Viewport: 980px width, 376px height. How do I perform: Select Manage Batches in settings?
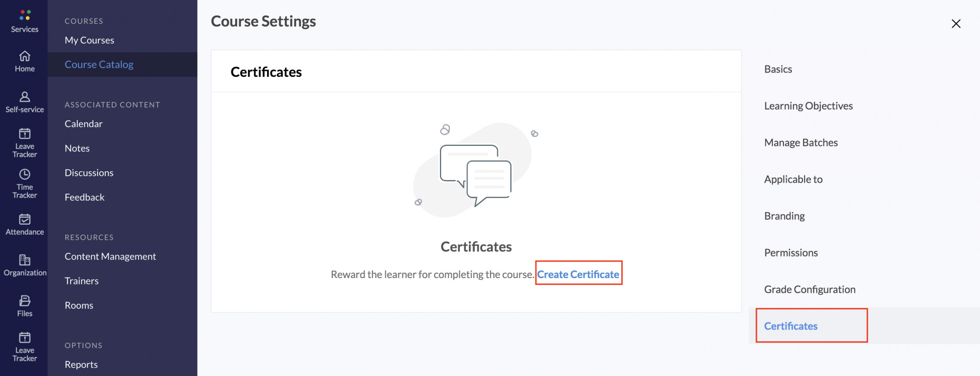coord(801,142)
